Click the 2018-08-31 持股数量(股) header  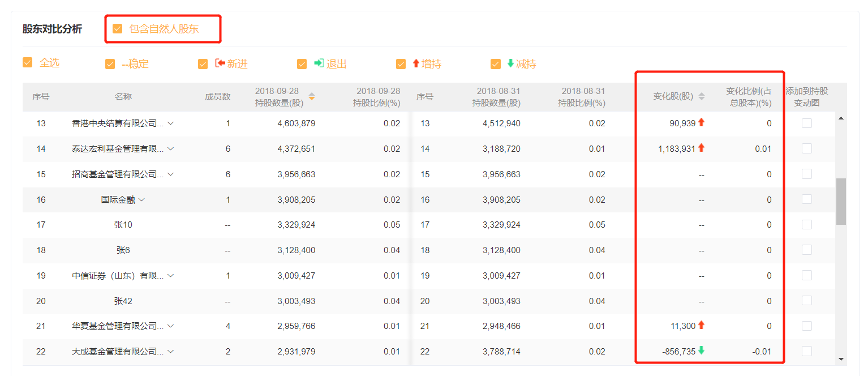pyautogui.click(x=497, y=97)
